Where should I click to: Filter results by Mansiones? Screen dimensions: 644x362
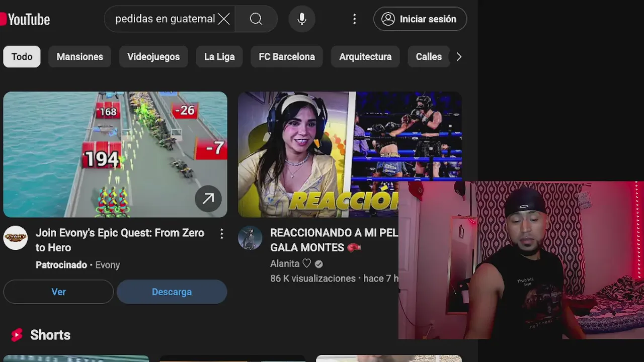pyautogui.click(x=79, y=57)
